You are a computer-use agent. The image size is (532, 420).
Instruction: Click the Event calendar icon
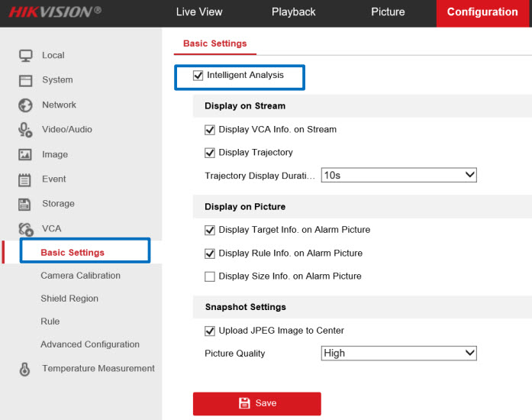[x=25, y=179]
